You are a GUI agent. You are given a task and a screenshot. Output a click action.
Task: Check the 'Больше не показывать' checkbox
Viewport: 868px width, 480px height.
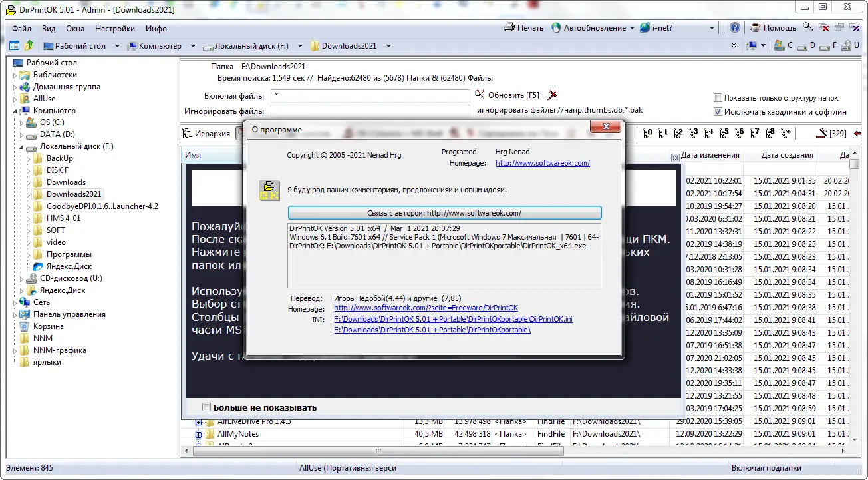tap(207, 407)
